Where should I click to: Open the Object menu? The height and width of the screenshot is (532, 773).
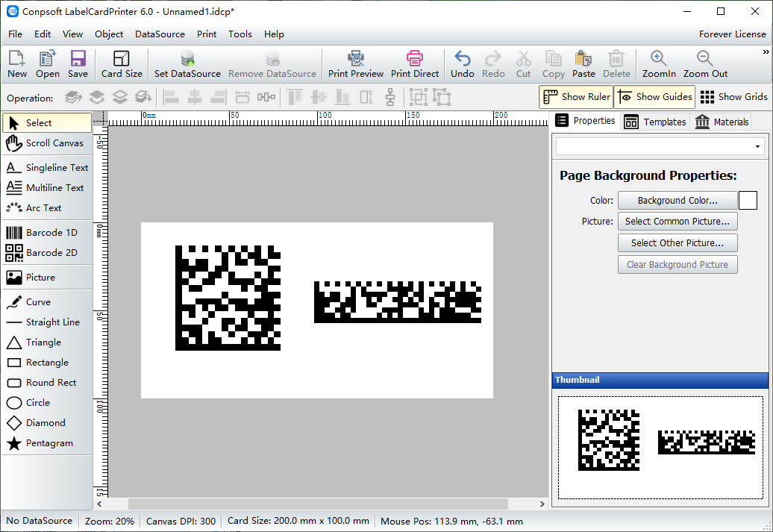click(109, 34)
